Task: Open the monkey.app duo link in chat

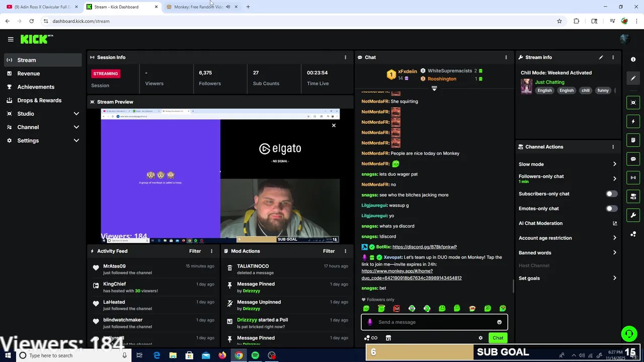Action: point(411,275)
